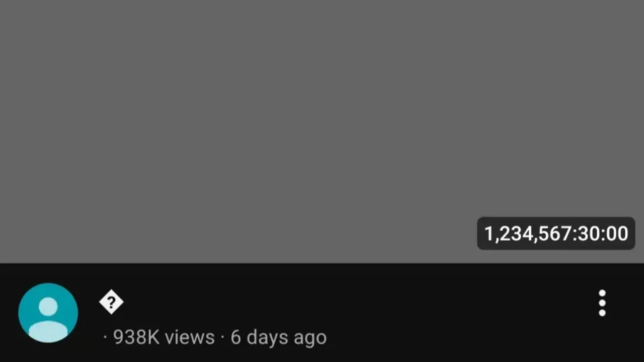The image size is (644, 362).
Task: Tap the bottom dot of the options menu
Action: pyautogui.click(x=602, y=312)
